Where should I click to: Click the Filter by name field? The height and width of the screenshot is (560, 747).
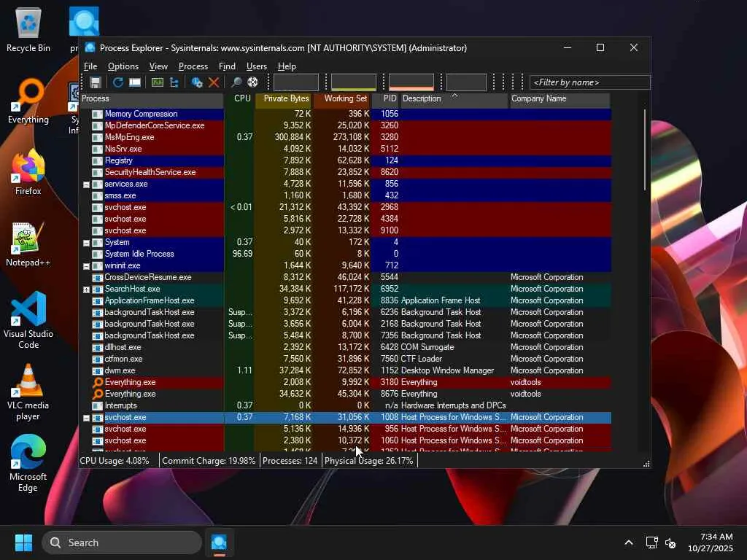tap(589, 82)
